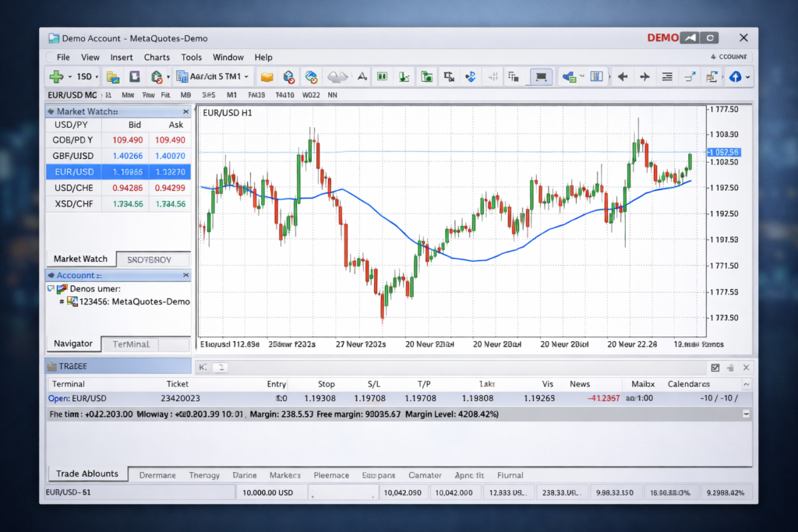Image resolution: width=798 pixels, height=532 pixels.
Task: Expand the 123456: MetaQuotes-Demo account entry
Action: coord(61,301)
